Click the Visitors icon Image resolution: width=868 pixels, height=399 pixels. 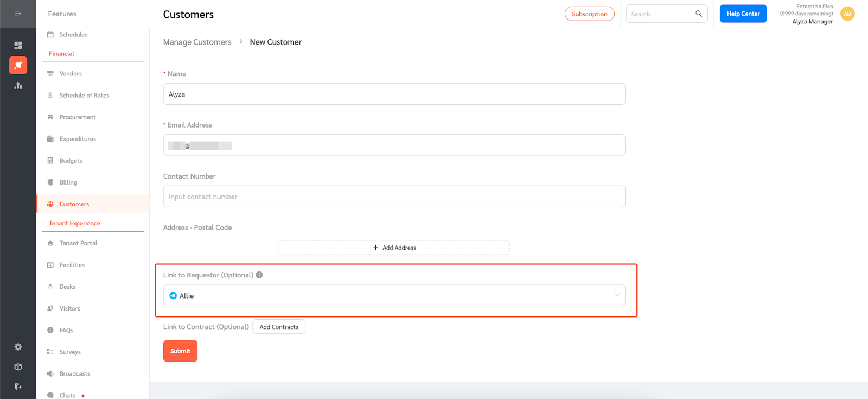click(50, 308)
